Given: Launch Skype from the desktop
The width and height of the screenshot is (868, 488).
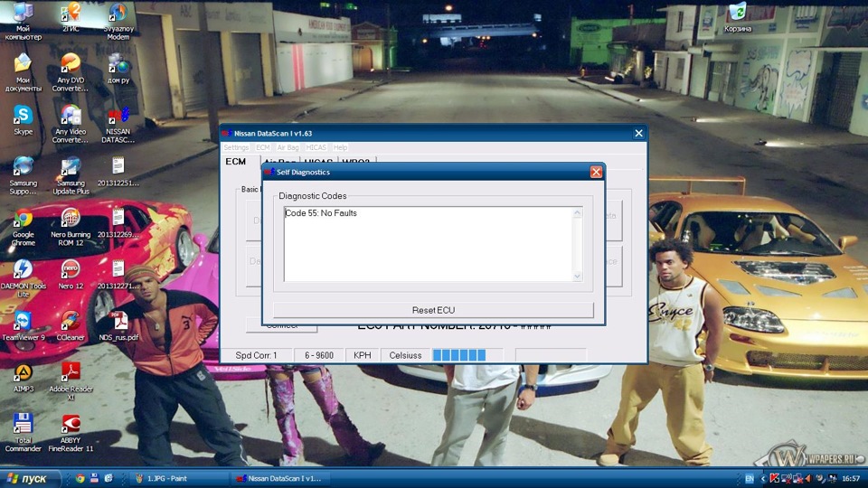Looking at the screenshot, I should (x=23, y=120).
